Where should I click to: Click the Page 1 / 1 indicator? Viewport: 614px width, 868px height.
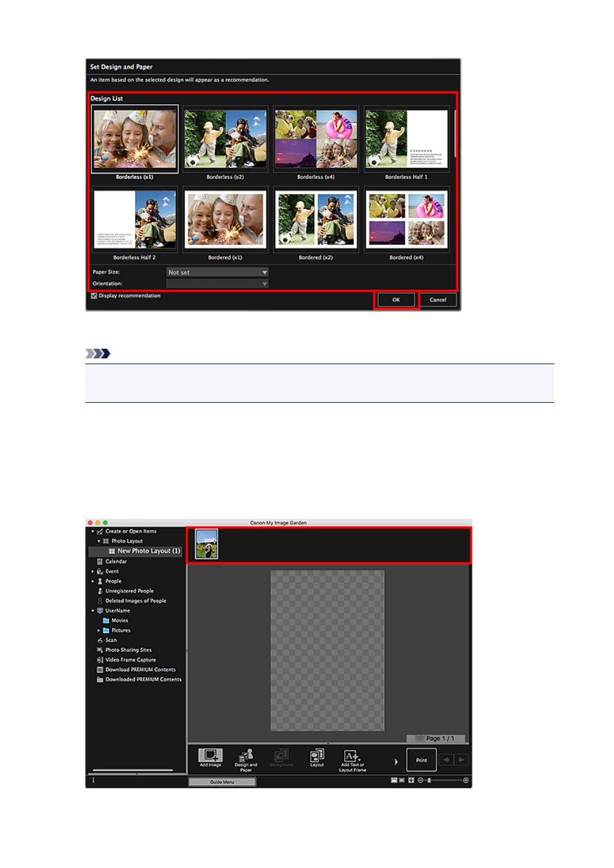(x=436, y=739)
